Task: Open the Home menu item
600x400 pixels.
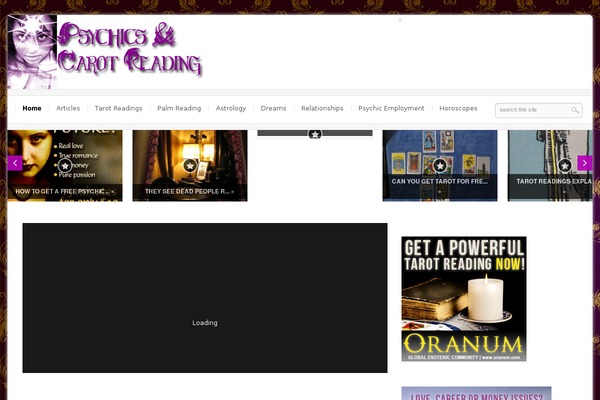Action: point(32,108)
